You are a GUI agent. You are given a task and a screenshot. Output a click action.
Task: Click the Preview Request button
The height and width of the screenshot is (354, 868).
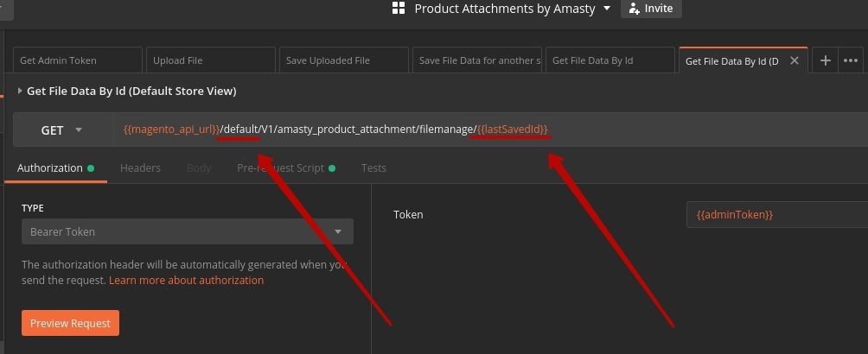pyautogui.click(x=70, y=323)
